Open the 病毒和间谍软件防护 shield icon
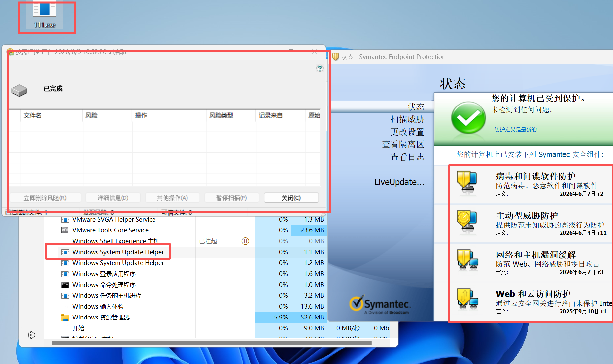The width and height of the screenshot is (613, 364). click(x=467, y=182)
